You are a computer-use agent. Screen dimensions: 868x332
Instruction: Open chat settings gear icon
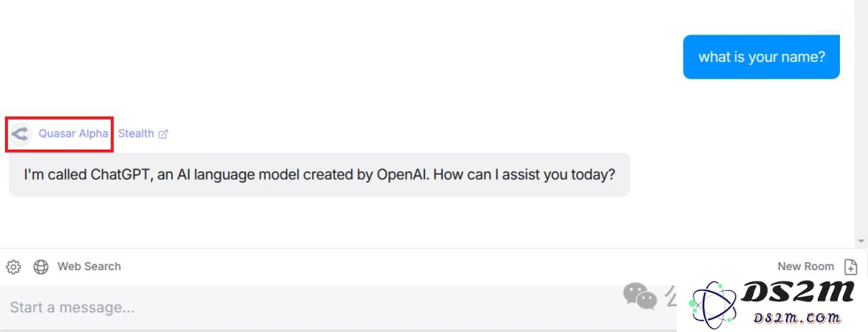14,267
